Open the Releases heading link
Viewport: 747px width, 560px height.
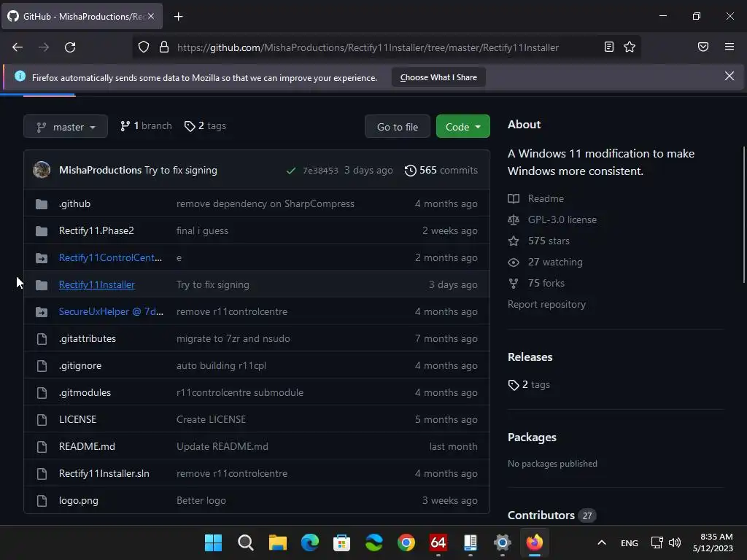pos(530,357)
